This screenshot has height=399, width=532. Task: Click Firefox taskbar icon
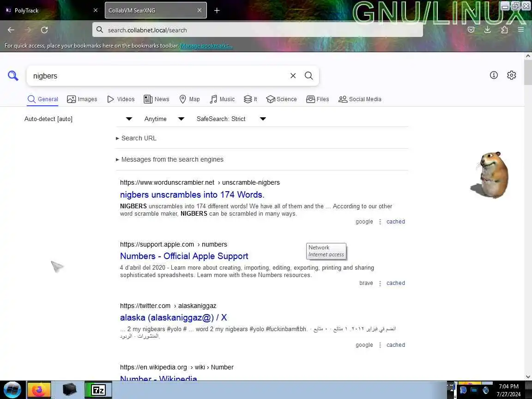pos(39,390)
